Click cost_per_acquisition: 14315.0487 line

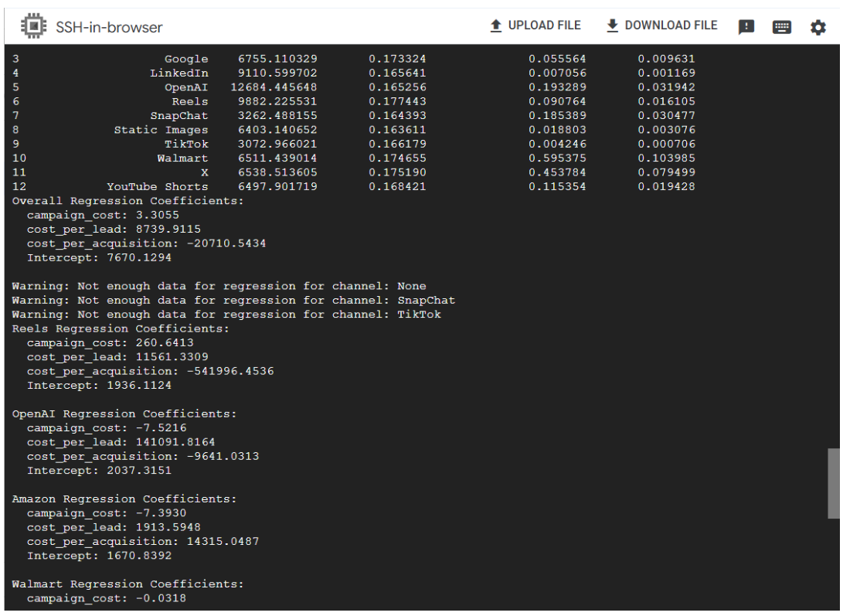tap(142, 542)
